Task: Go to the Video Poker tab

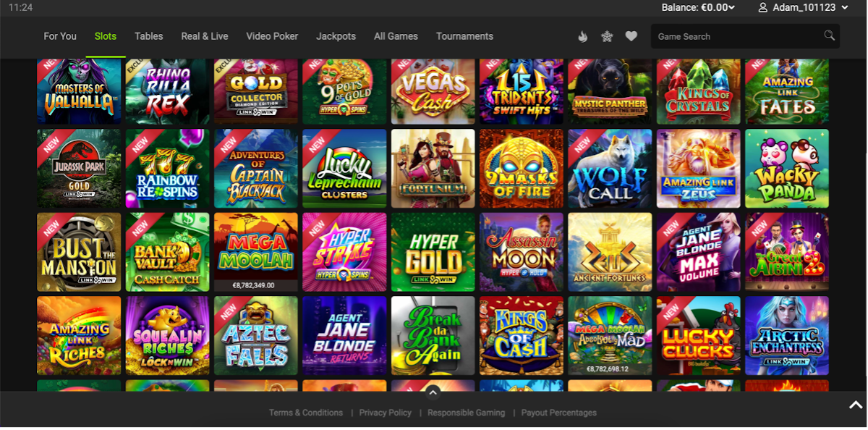Action: 272,36
